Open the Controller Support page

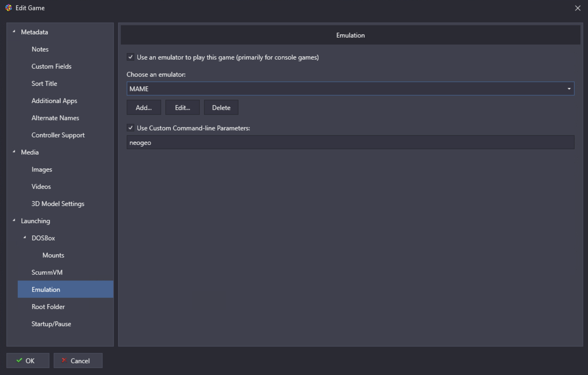[x=58, y=135]
